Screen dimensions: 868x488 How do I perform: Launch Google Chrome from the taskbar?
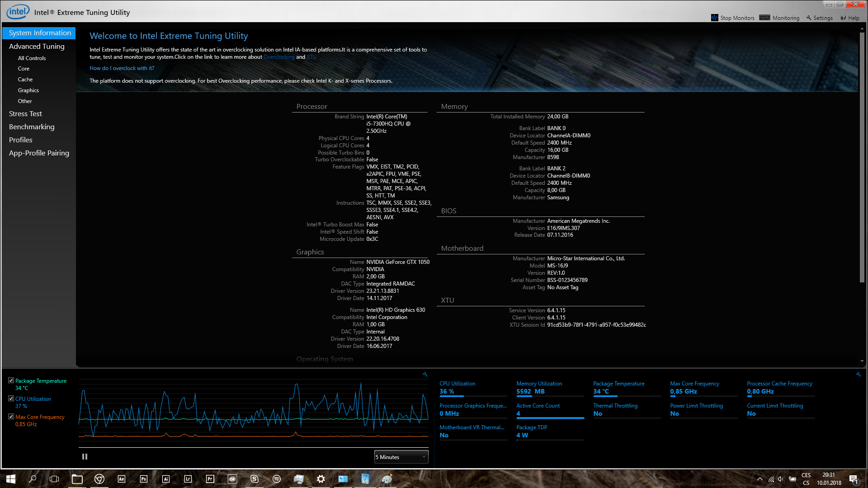coord(99,479)
